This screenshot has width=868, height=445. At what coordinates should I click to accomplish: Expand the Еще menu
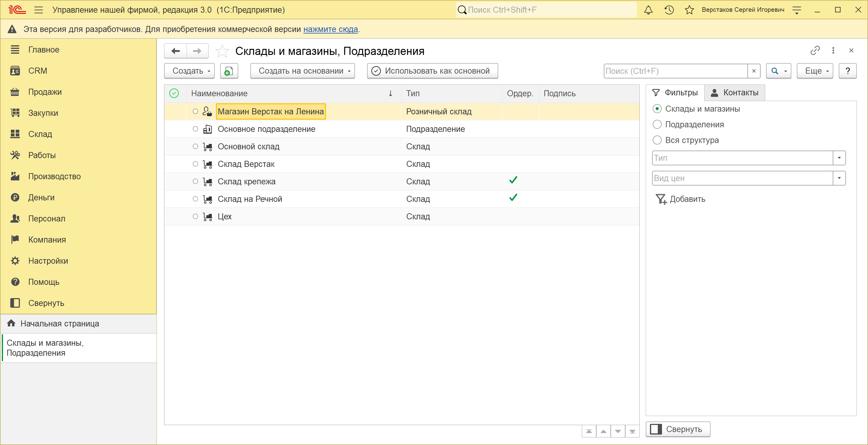815,71
